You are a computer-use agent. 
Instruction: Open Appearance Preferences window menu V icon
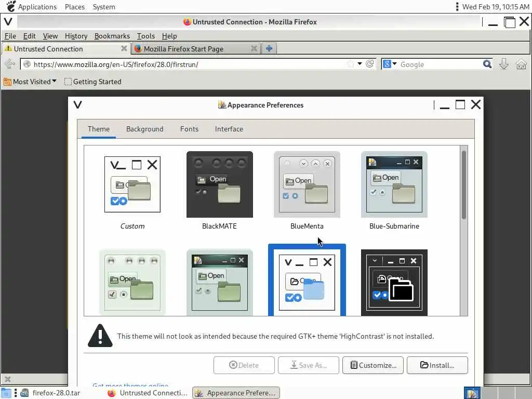[78, 104]
